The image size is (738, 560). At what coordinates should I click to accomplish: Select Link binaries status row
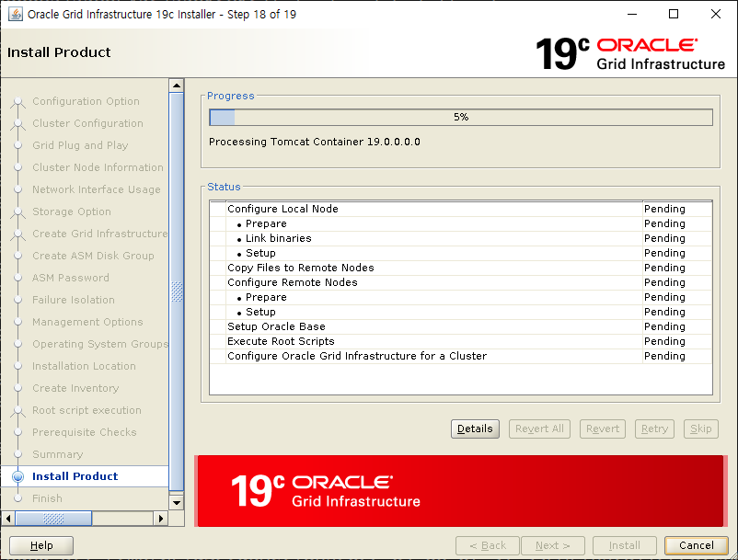pos(461,239)
